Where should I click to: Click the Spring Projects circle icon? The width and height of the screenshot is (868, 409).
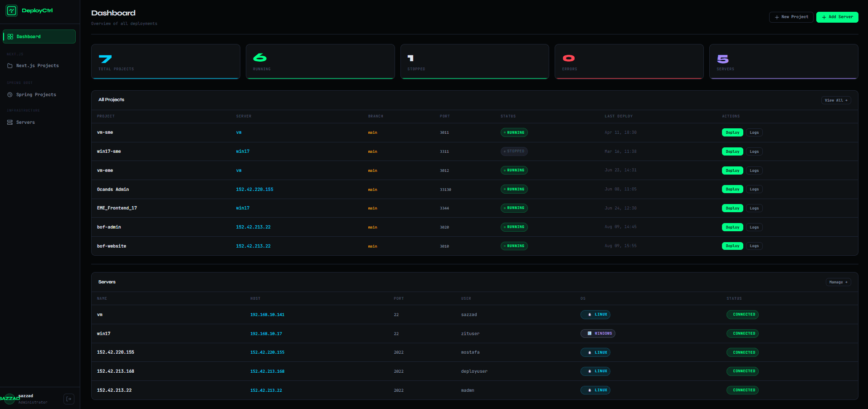pyautogui.click(x=10, y=95)
